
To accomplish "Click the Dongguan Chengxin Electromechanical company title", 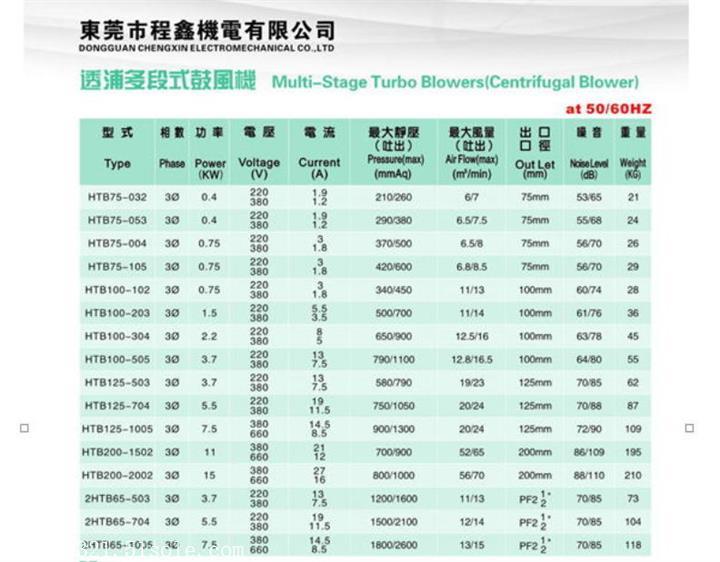I will pos(206,35).
